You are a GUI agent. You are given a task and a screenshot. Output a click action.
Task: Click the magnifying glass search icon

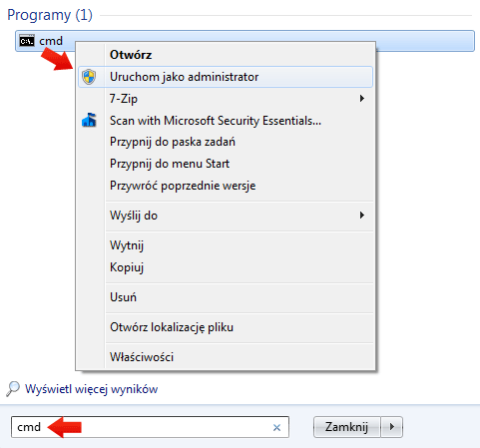[x=13, y=389]
